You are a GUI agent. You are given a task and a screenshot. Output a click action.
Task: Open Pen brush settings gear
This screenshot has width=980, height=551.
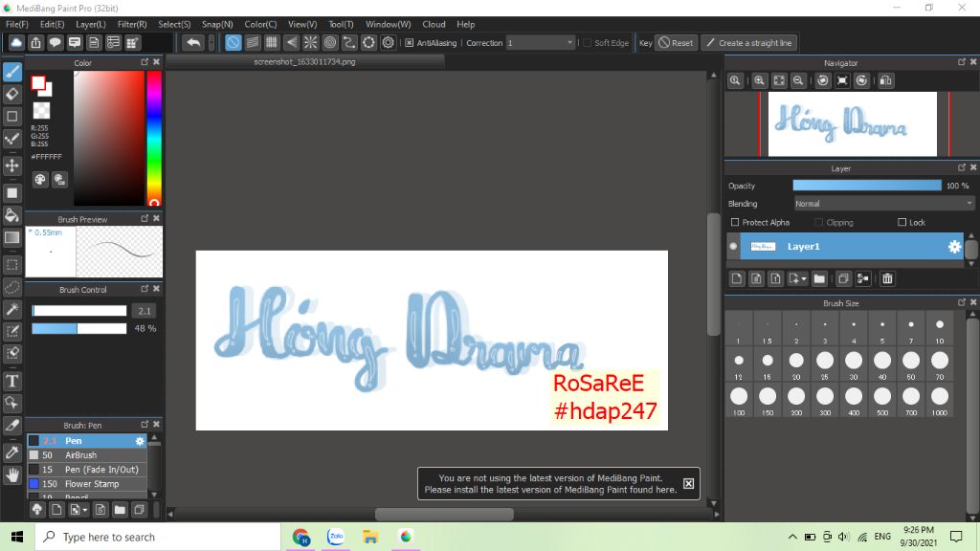click(140, 441)
